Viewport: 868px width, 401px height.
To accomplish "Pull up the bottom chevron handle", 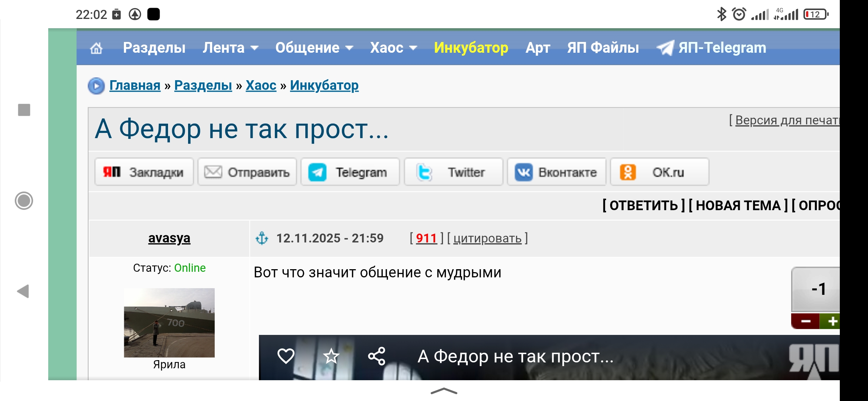I will (x=444, y=391).
